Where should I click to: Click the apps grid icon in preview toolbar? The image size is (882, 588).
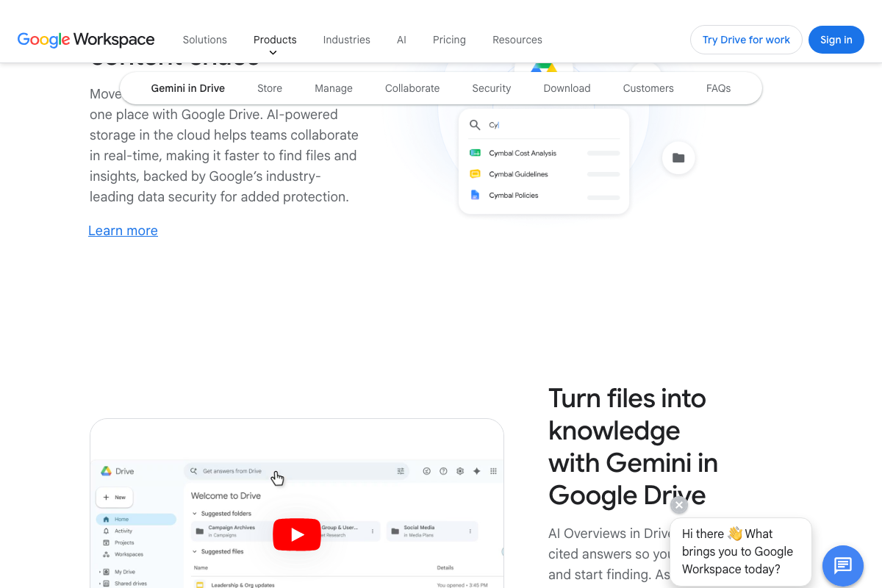pos(493,471)
